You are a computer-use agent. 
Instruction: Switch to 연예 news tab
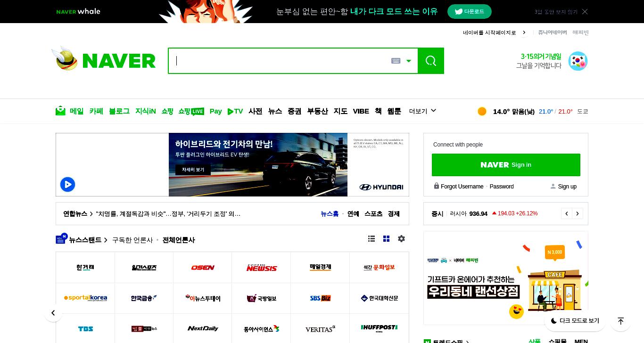(353, 214)
